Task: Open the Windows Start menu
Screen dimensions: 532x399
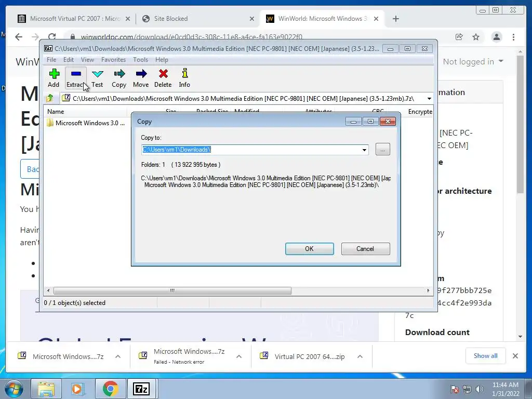Action: [14, 389]
